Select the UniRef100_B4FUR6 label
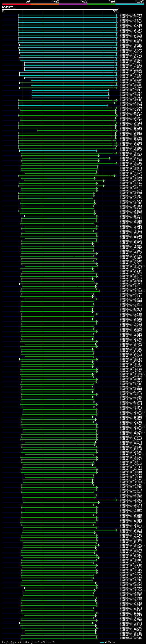 pyautogui.click(x=131, y=120)
